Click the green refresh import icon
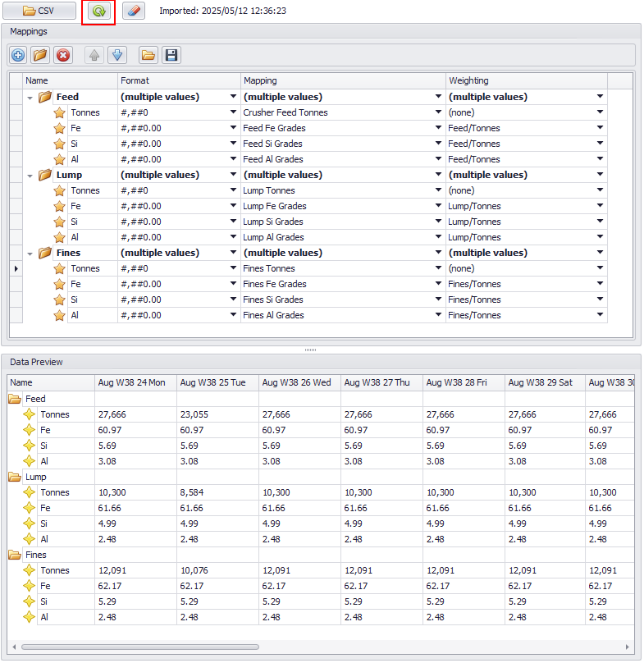 [98, 11]
